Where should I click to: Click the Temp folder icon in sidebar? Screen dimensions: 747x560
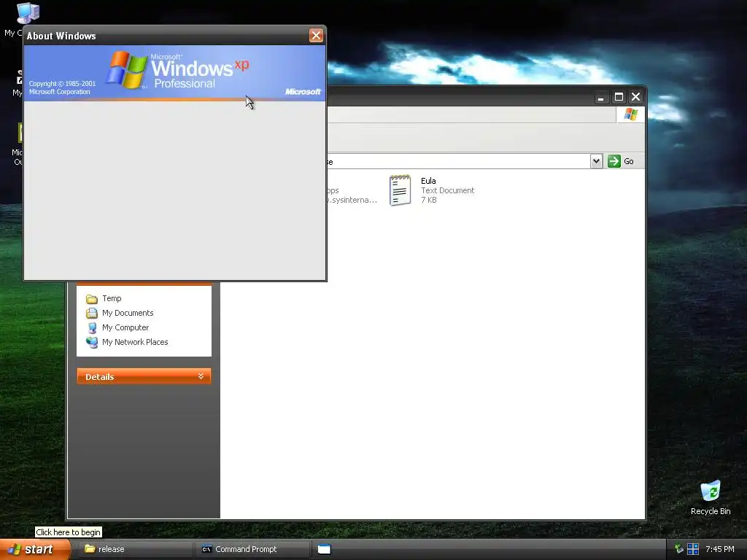(92, 299)
